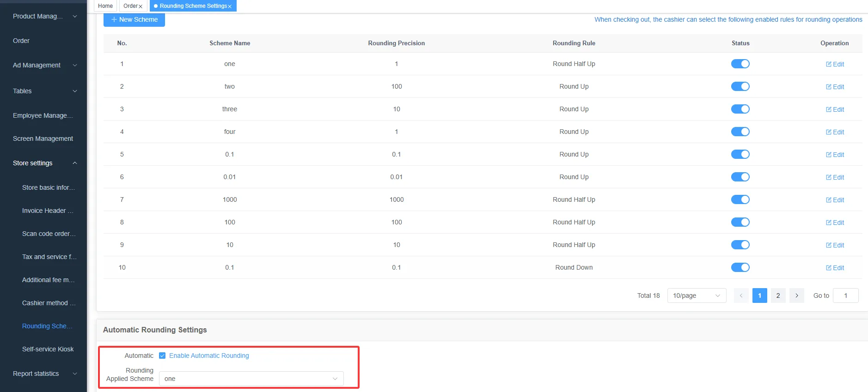Toggle status switch for scheme 1000
868x392 pixels.
740,199
